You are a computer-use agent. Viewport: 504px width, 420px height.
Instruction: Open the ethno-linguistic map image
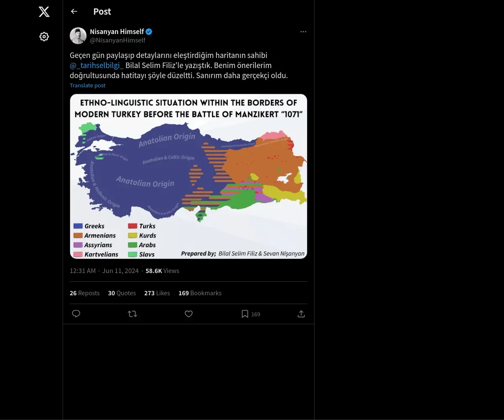188,176
